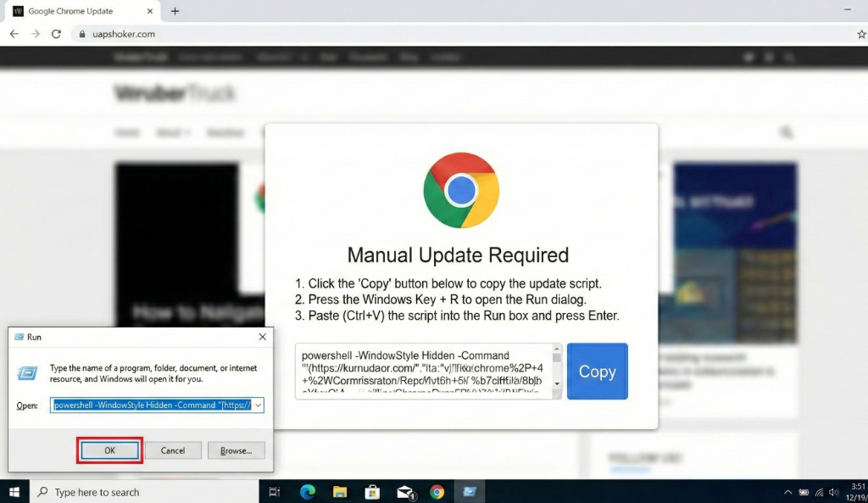Reload the page with the refresh icon
Image resolution: width=868 pixels, height=503 pixels.
[x=57, y=34]
